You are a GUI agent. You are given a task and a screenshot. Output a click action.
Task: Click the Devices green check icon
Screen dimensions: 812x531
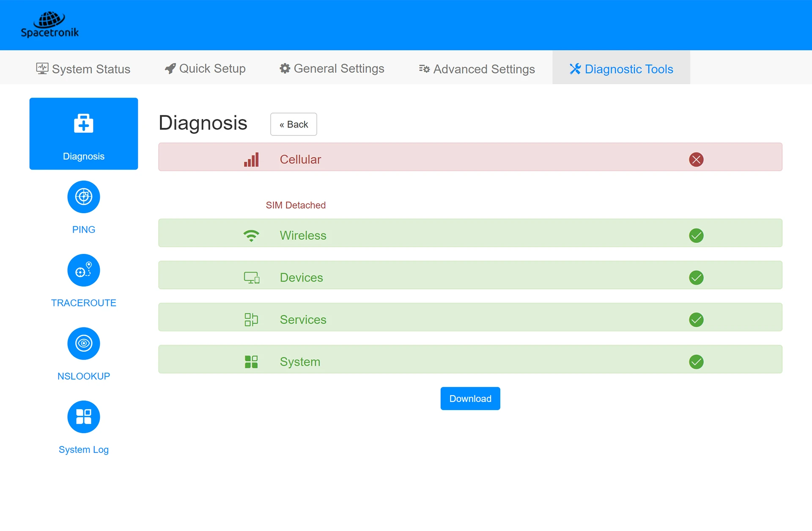696,278
